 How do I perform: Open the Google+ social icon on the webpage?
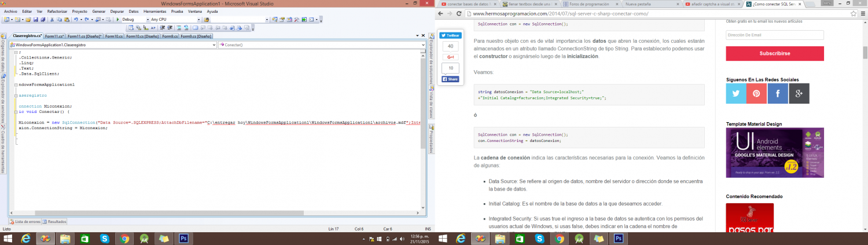click(x=799, y=94)
